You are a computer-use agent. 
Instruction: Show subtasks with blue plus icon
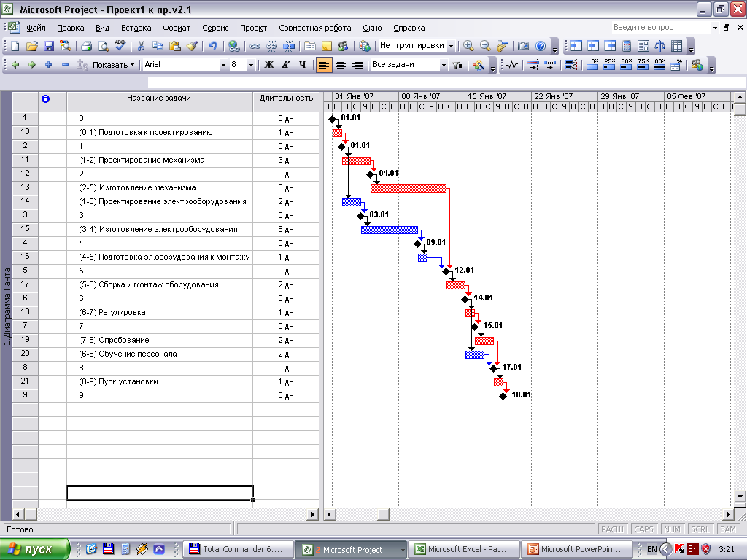[48, 64]
